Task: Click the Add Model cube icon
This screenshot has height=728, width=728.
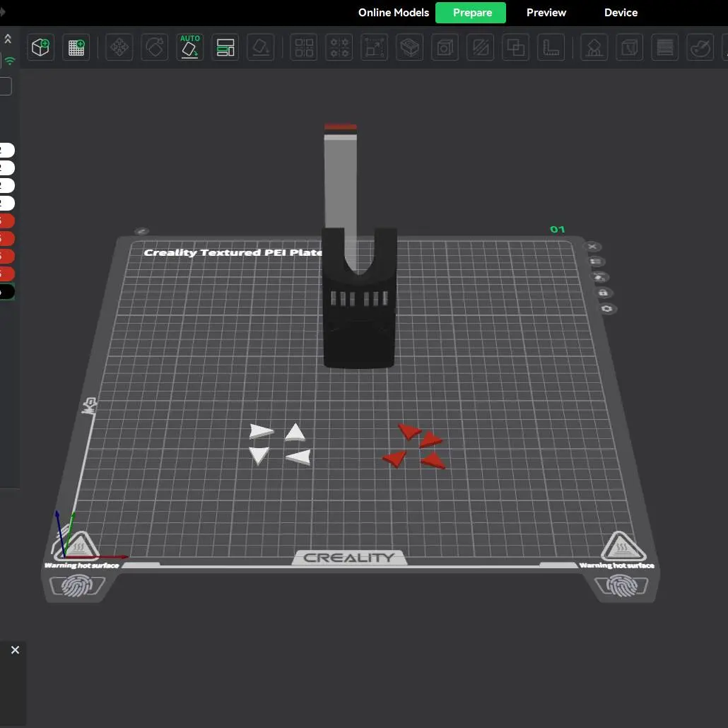Action: 41,48
